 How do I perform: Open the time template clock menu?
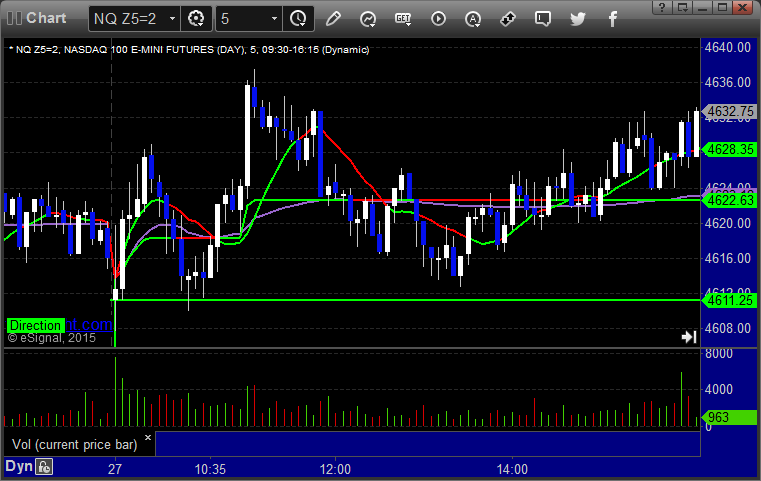point(298,19)
